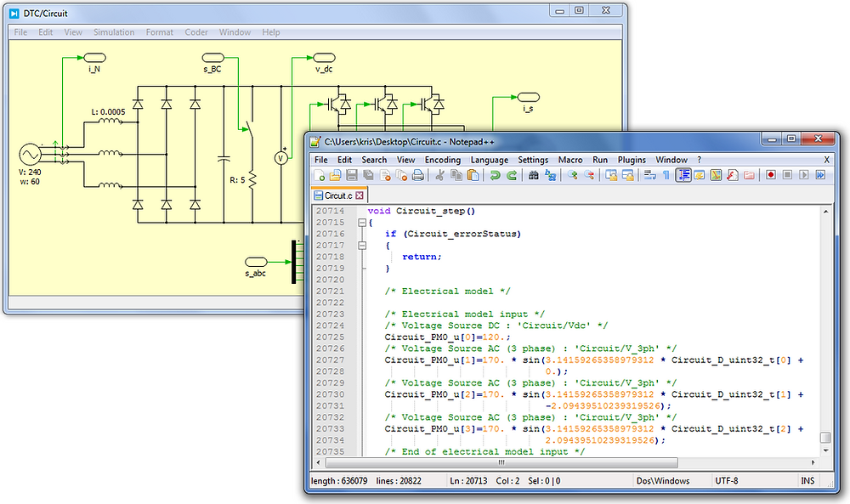Click the up arrow of vertical scrollbar

pos(825,212)
